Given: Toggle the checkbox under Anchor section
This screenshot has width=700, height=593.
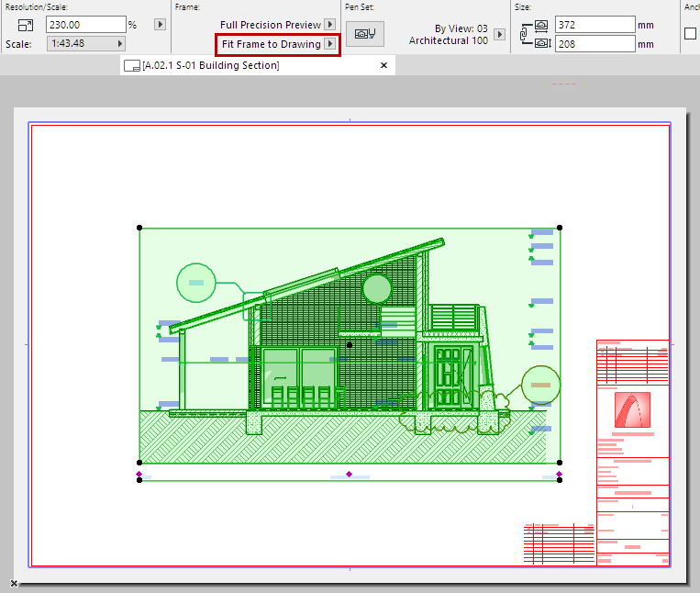Looking at the screenshot, I should 691,34.
